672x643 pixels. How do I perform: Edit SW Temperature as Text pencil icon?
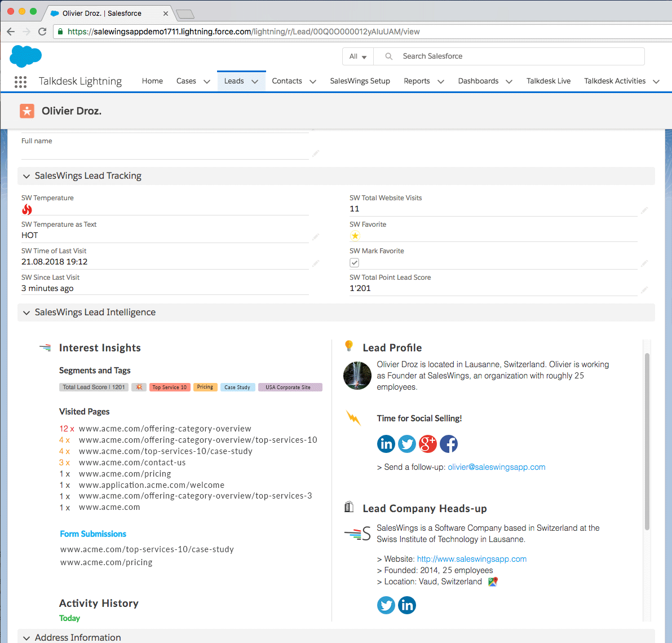(316, 237)
